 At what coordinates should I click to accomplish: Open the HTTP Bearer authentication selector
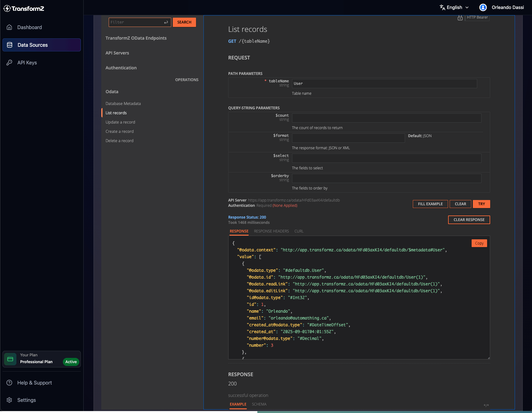coord(477,17)
